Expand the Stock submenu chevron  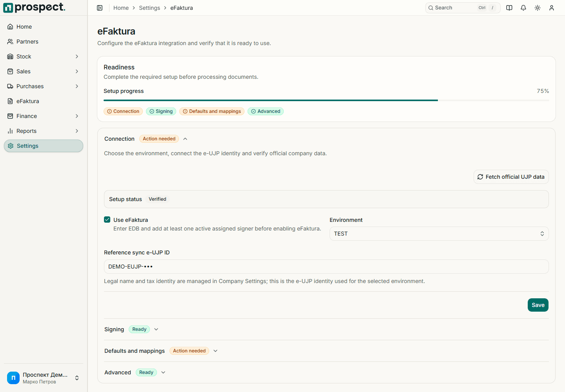(77, 56)
